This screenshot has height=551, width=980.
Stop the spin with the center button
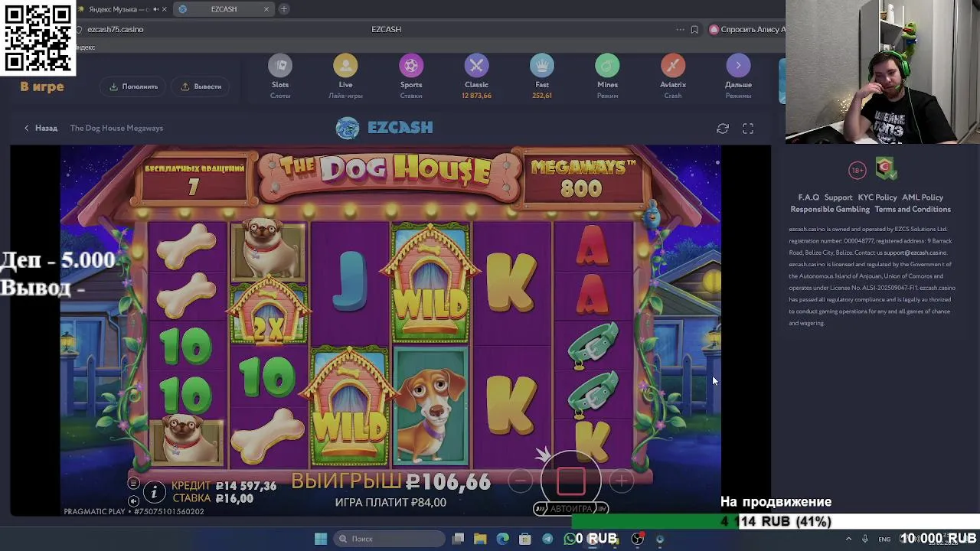pyautogui.click(x=570, y=481)
